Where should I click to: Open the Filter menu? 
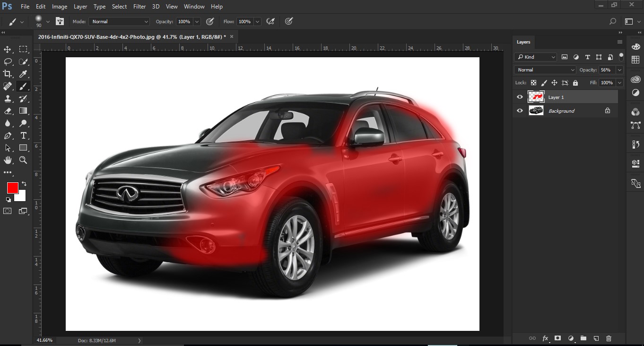point(139,7)
